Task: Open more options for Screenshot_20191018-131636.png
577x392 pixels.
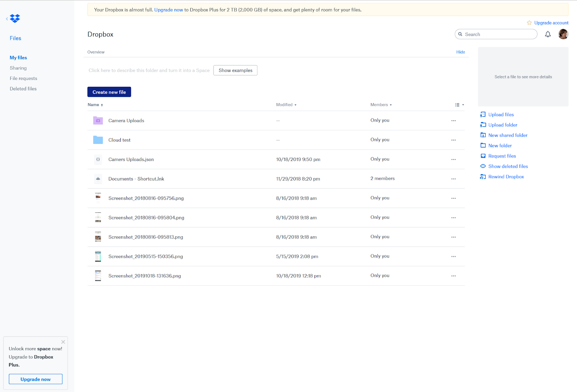Action: pos(453,276)
